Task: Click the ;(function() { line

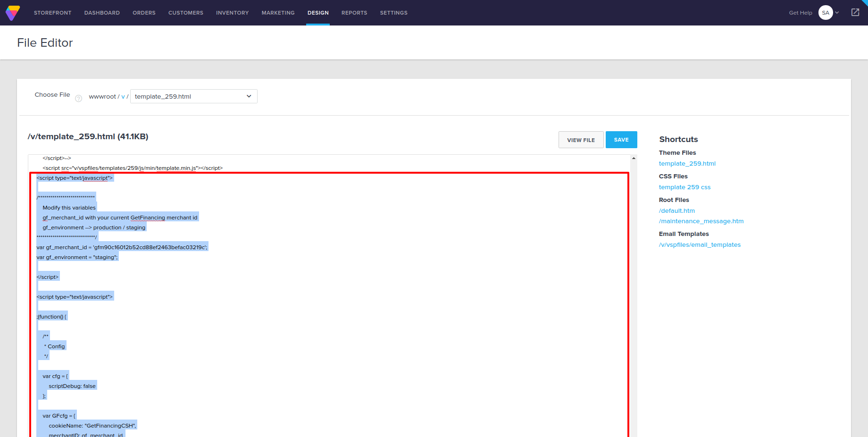Action: coord(51,317)
